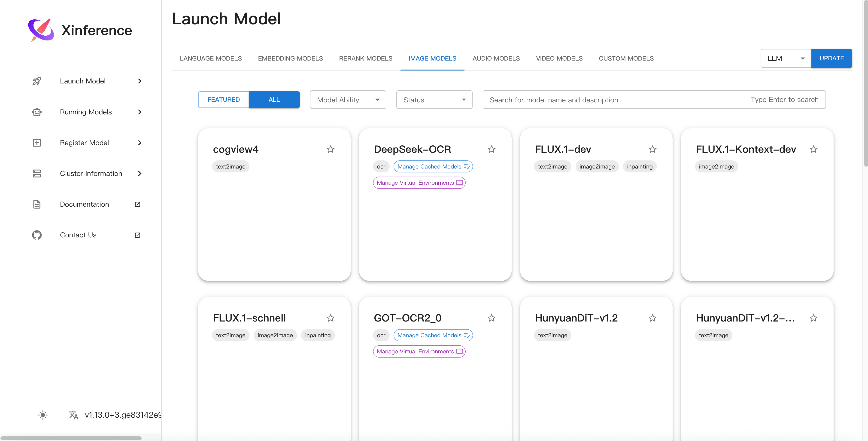868x441 pixels.
Task: Click the text2image tag on cogview4
Action: [231, 167]
